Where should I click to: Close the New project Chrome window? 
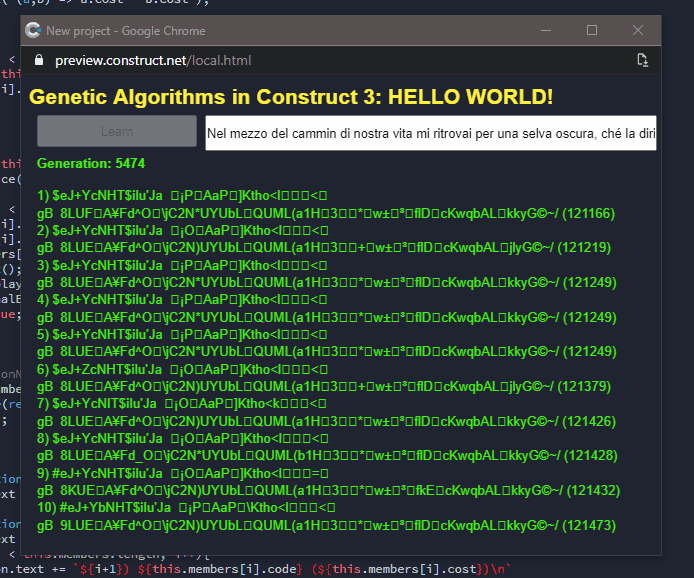click(x=638, y=30)
